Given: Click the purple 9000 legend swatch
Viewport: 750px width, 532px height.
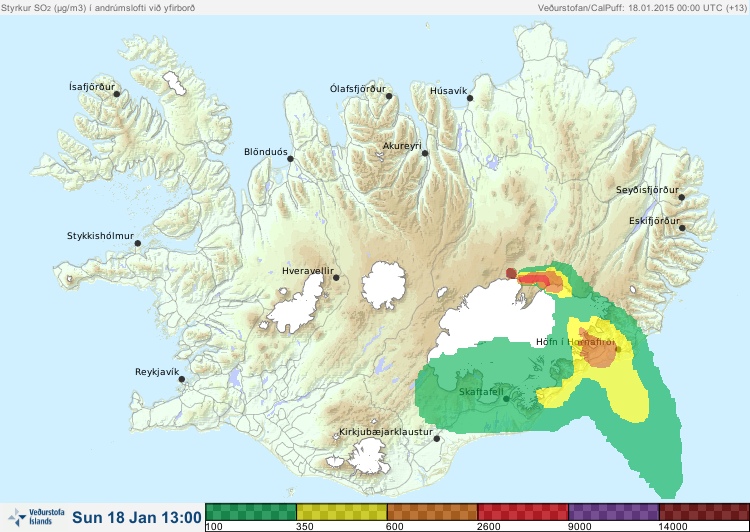Looking at the screenshot, I should click(614, 512).
